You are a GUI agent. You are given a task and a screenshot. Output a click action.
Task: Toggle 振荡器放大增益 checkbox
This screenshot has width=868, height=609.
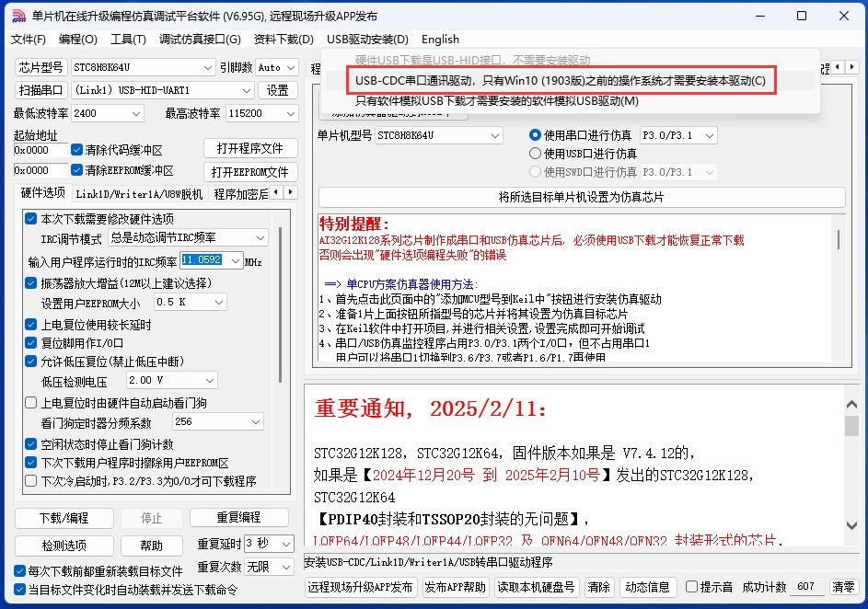(x=31, y=283)
